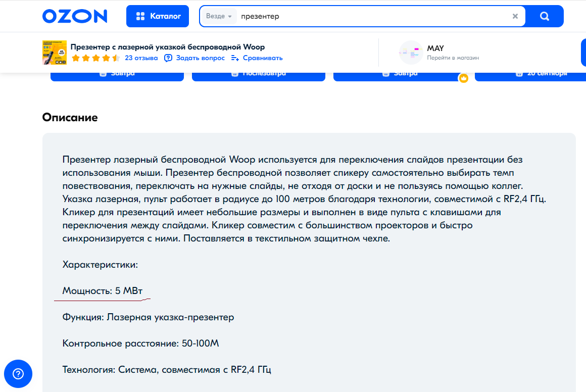Image resolution: width=586 pixels, height=392 pixels.
Task: Follow the Перейти в магазин link
Action: click(x=453, y=58)
